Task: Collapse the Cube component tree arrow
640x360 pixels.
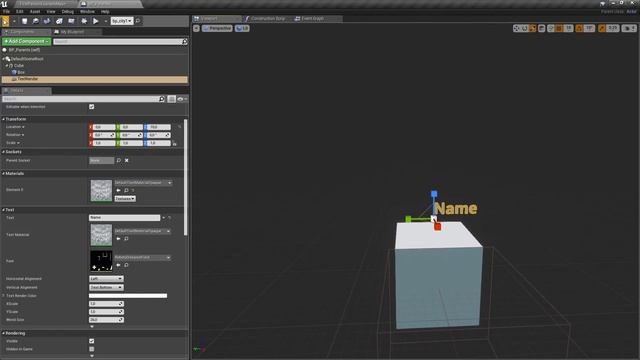Action: (7, 65)
